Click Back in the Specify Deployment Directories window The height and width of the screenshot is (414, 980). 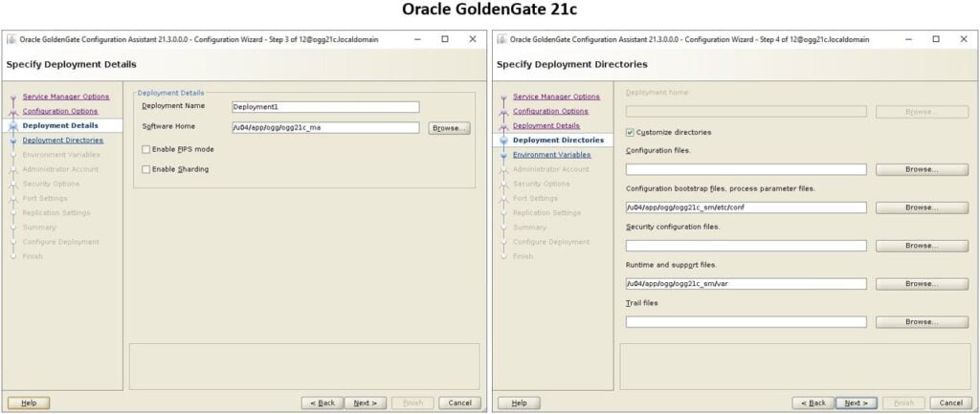(x=812, y=403)
